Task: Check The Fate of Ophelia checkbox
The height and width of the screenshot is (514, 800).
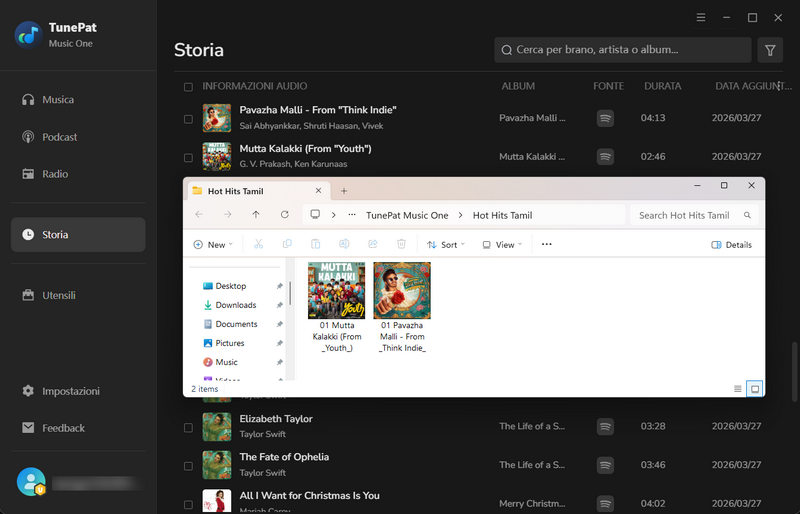Action: click(x=188, y=466)
